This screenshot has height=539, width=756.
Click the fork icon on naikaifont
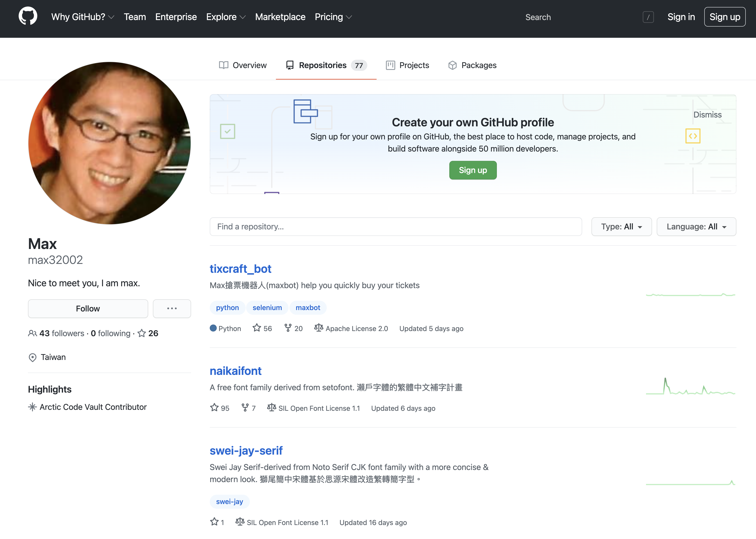pyautogui.click(x=245, y=408)
